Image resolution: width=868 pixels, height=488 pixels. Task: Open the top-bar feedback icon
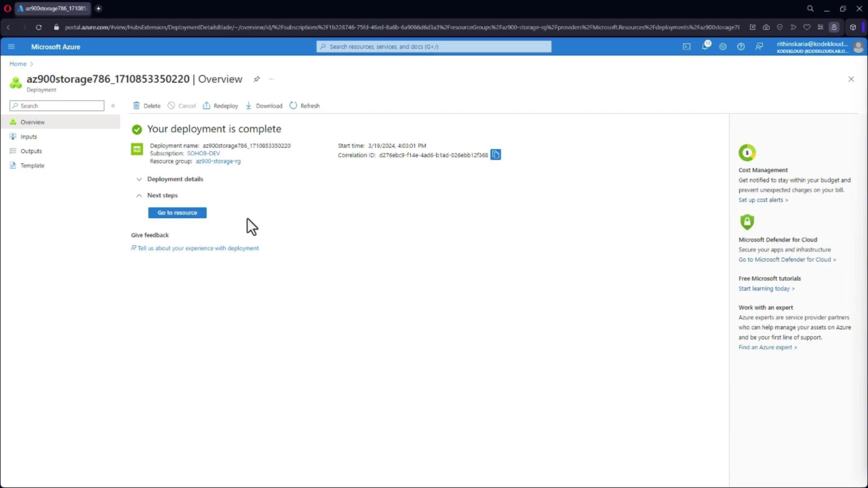pyautogui.click(x=759, y=47)
